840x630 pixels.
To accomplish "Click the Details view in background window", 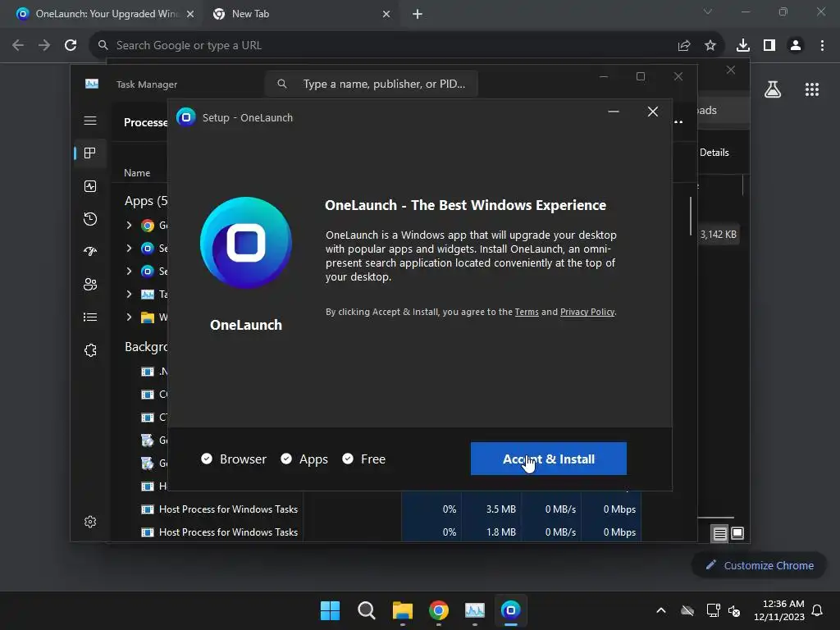I will (x=714, y=153).
